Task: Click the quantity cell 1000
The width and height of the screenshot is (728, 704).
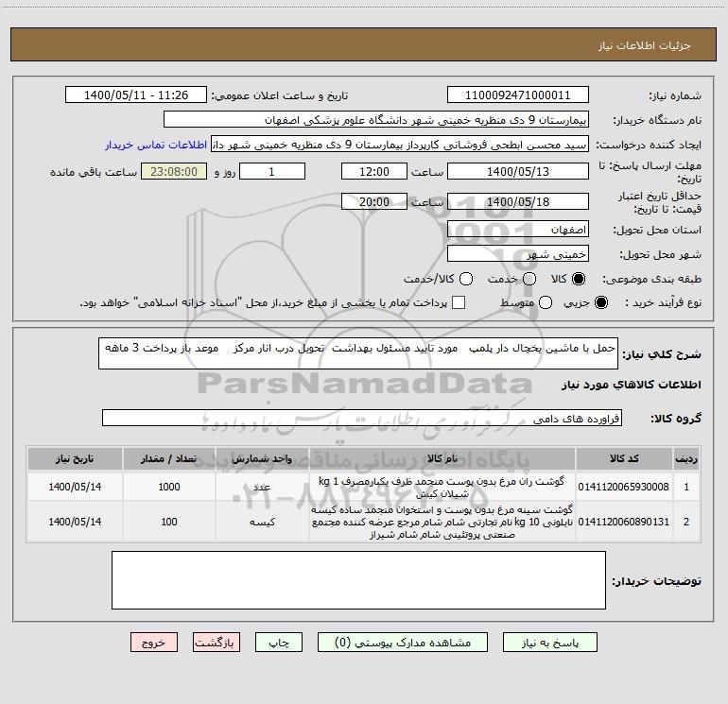Action: pos(169,487)
